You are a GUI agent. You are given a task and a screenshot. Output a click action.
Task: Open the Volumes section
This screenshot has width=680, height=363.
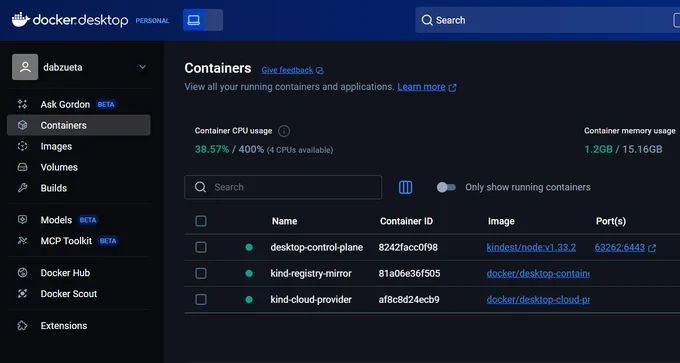79,167
